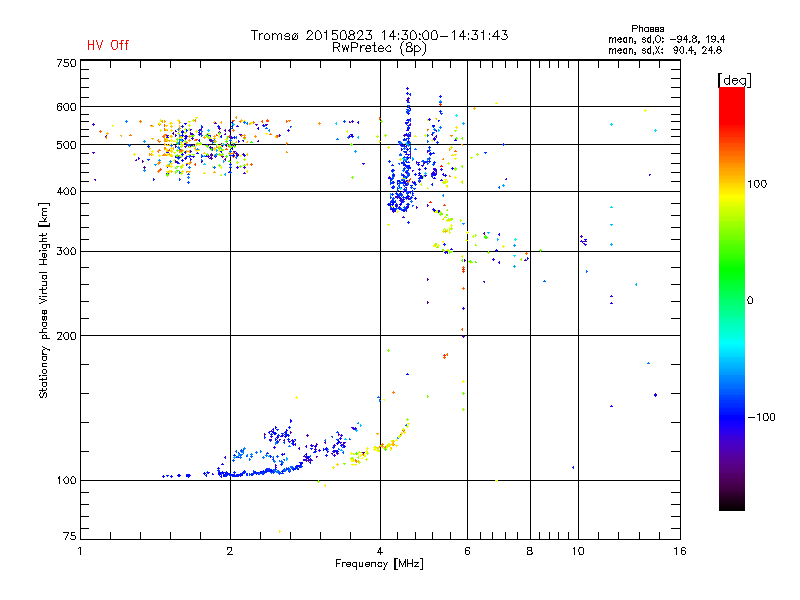Click the '[deg]' colorbar unit label
The width and height of the screenshot is (800, 600).
coord(734,80)
